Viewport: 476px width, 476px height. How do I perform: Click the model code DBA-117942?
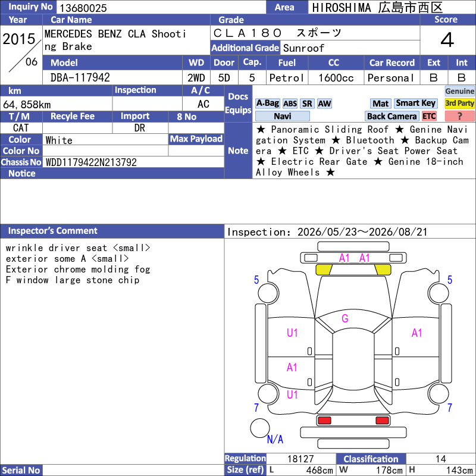point(80,78)
